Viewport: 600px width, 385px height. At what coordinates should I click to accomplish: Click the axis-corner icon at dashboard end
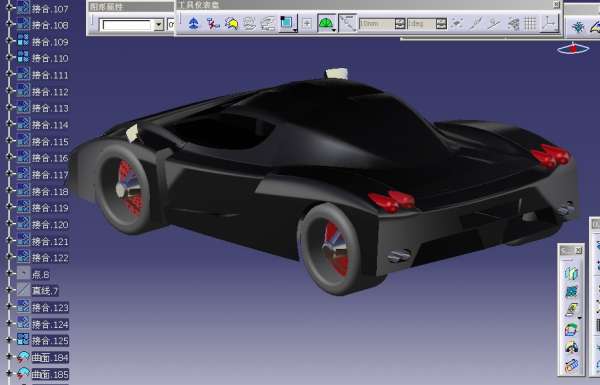point(549,24)
